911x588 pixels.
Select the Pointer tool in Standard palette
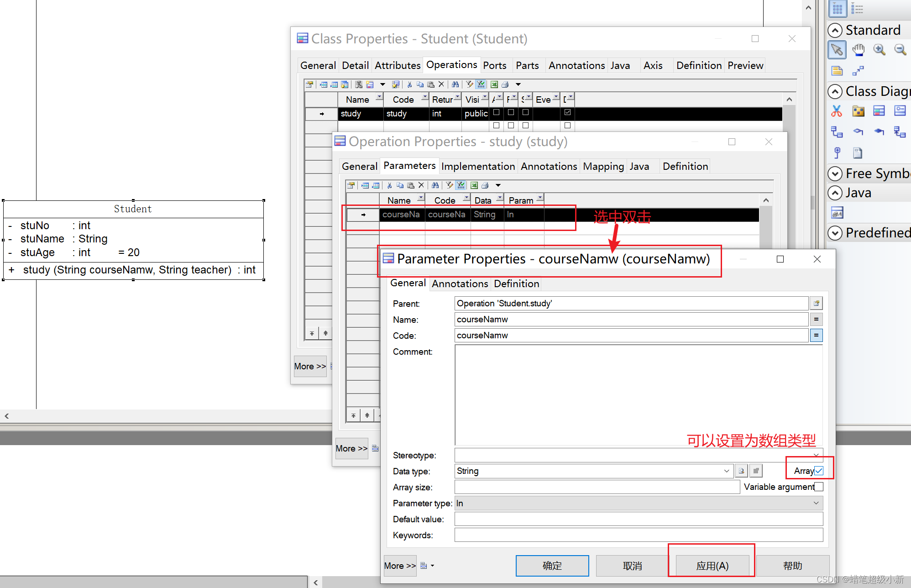point(837,50)
